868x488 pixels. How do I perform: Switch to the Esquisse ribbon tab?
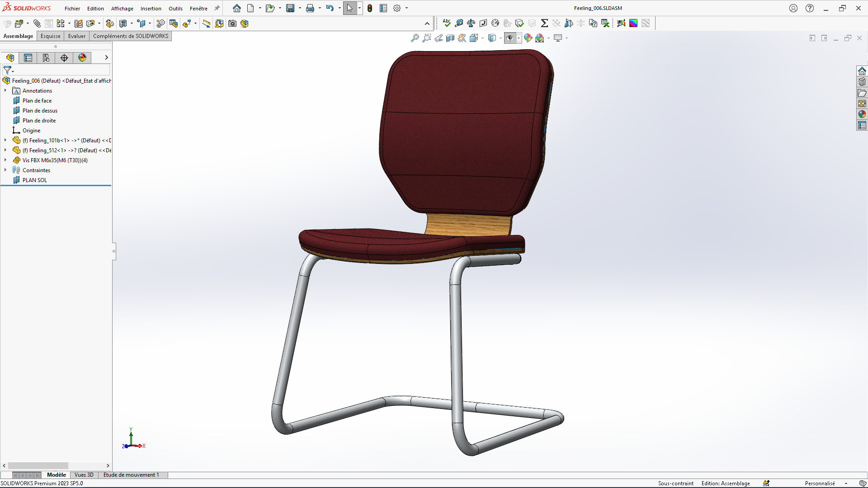pos(50,36)
